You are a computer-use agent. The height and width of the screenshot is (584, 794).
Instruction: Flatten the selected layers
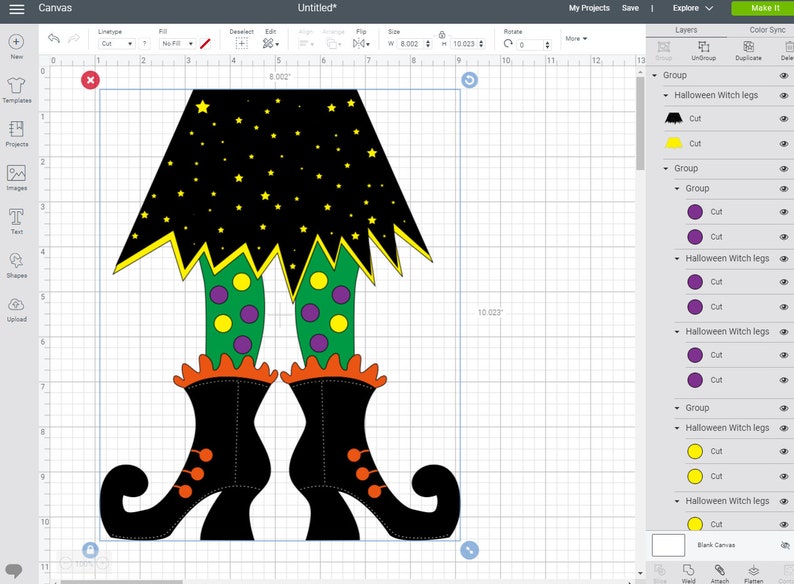pos(753,573)
